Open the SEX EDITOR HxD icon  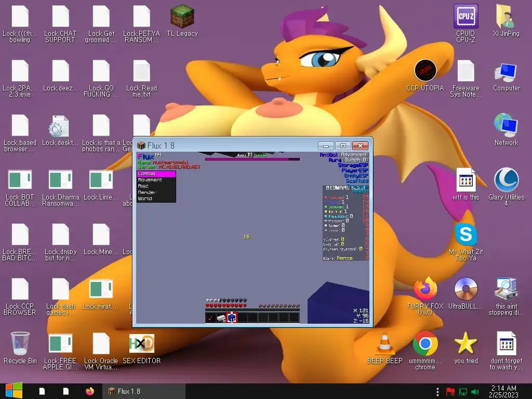pyautogui.click(x=141, y=348)
